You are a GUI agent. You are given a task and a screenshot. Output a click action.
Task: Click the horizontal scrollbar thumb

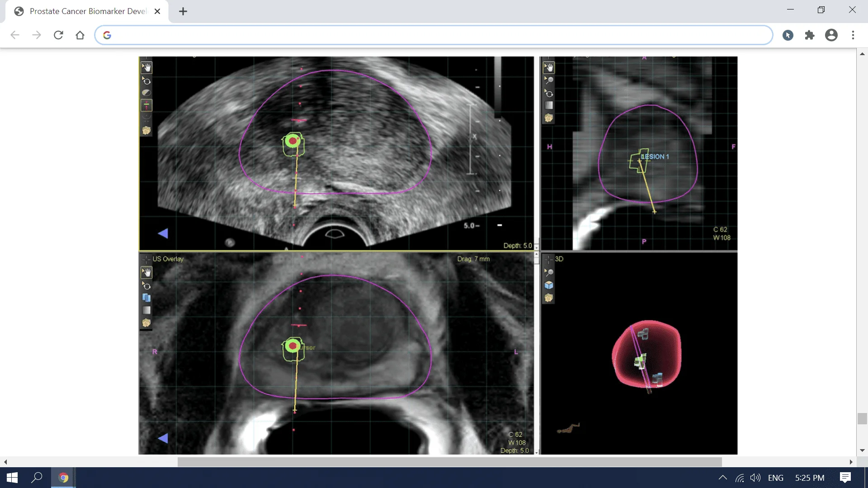click(x=449, y=462)
